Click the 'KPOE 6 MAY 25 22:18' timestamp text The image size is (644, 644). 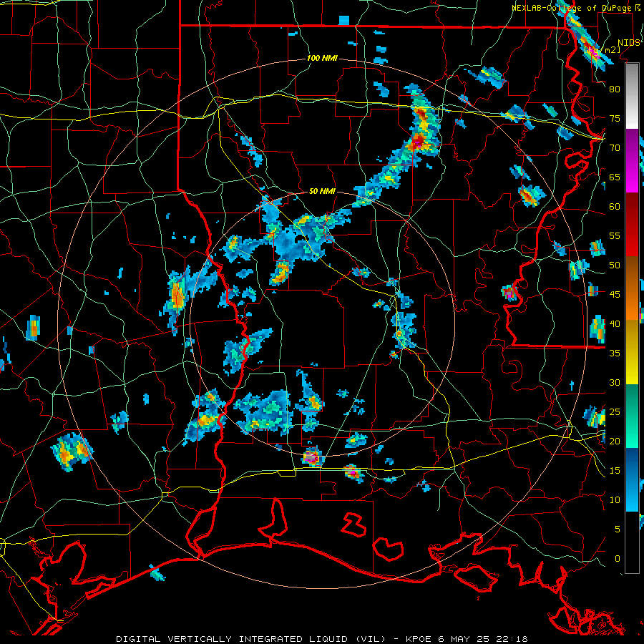[467, 639]
